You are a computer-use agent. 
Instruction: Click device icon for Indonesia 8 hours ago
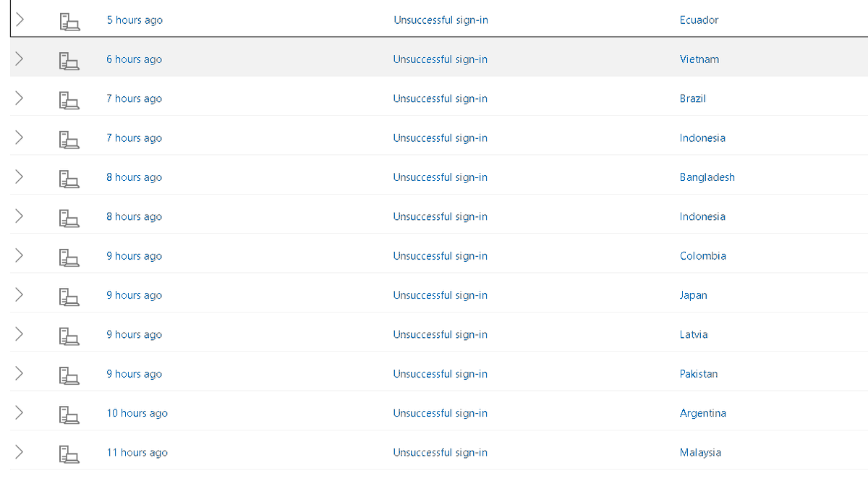click(x=69, y=218)
